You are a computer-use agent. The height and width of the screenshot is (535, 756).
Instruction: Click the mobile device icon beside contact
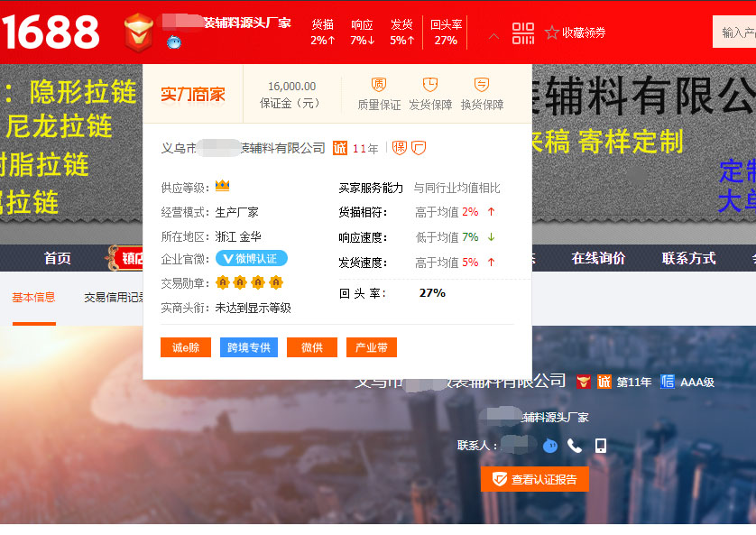point(600,446)
